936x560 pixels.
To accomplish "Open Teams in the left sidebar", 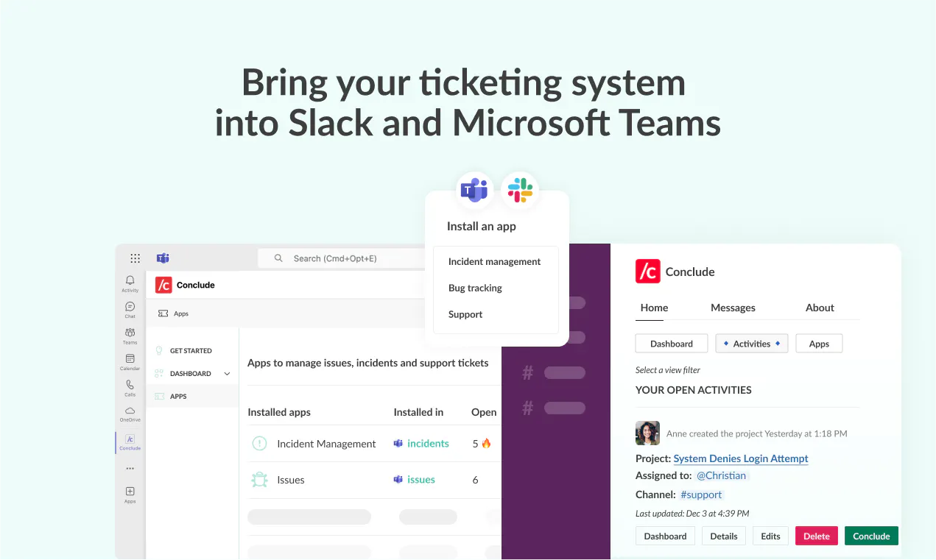I will point(130,336).
